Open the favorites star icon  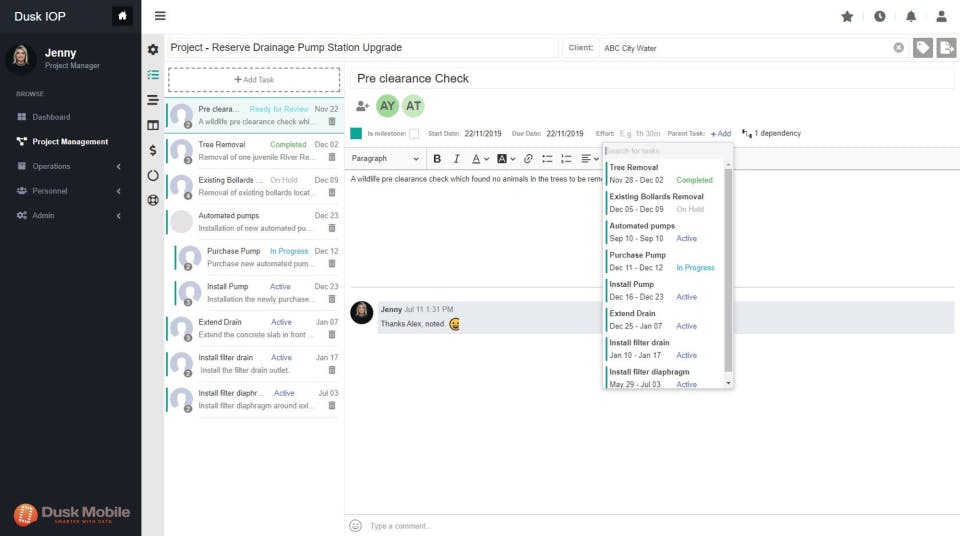847,17
